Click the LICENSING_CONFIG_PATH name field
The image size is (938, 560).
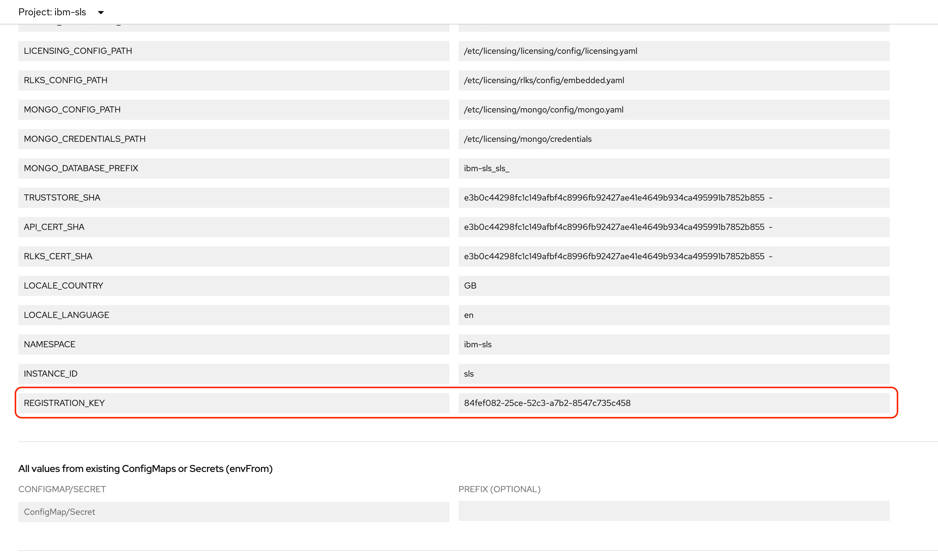pyautogui.click(x=233, y=51)
